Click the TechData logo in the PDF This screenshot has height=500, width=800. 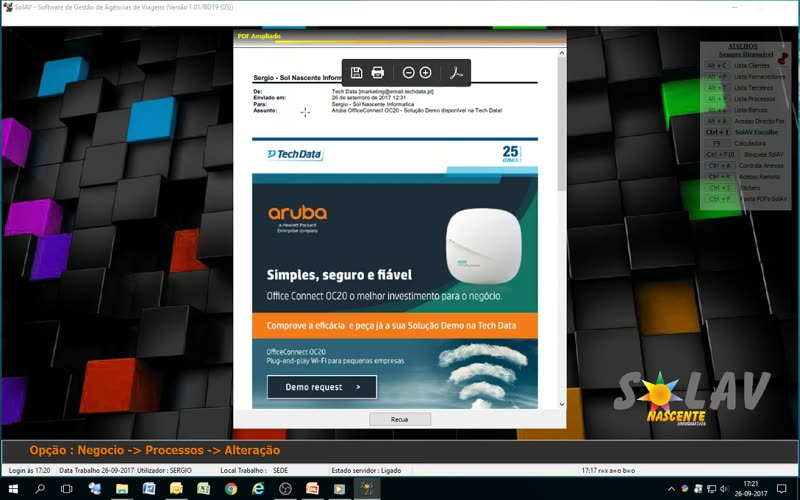pos(295,154)
